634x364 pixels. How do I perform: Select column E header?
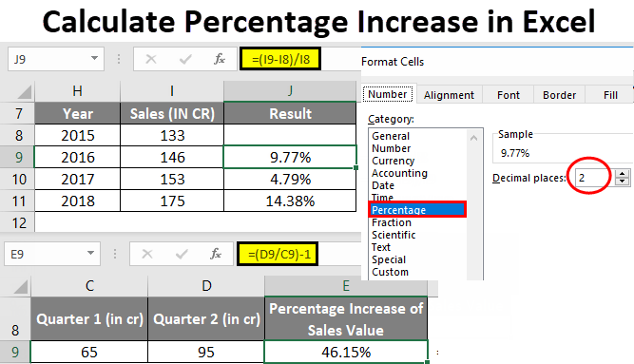(x=346, y=286)
